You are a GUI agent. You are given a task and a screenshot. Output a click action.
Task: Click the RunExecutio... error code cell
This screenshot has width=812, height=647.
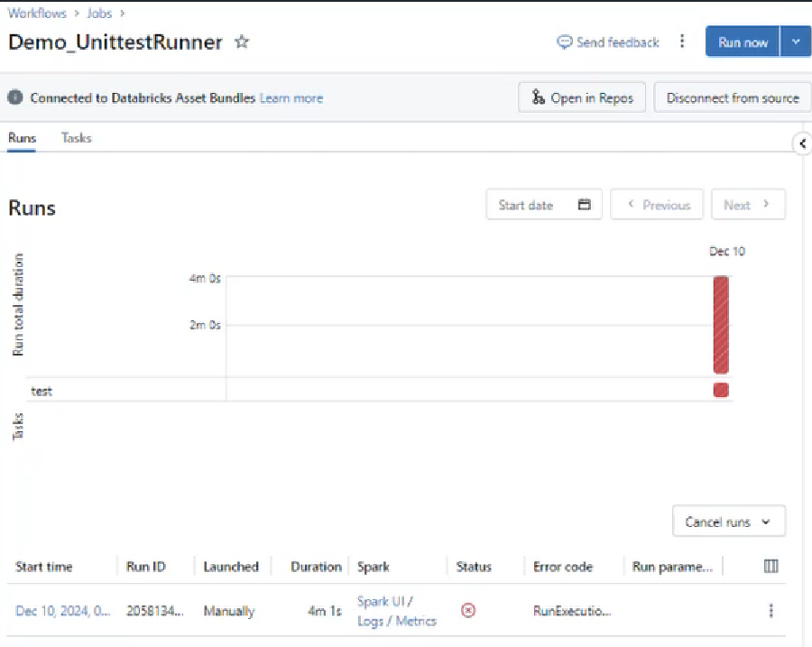point(572,611)
